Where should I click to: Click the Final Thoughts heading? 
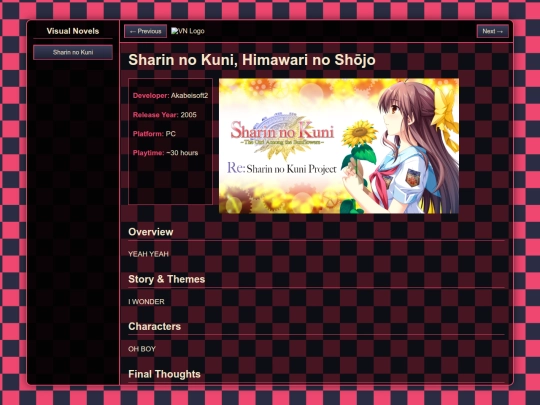click(x=164, y=374)
